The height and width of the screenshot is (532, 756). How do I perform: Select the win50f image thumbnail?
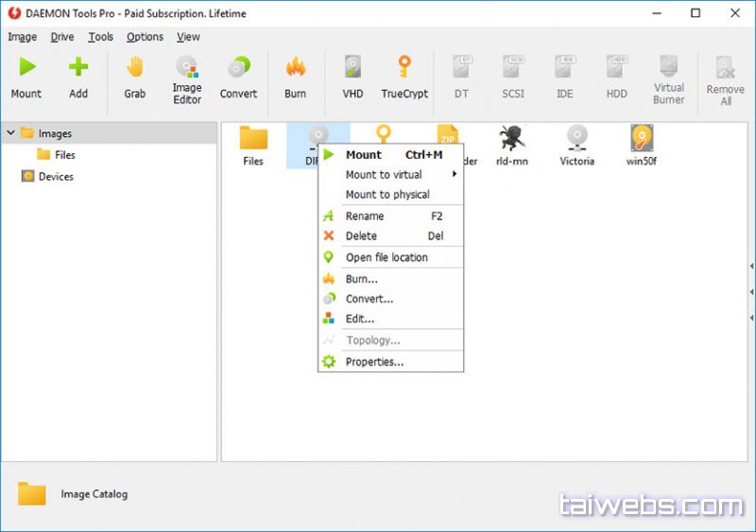coord(642,146)
